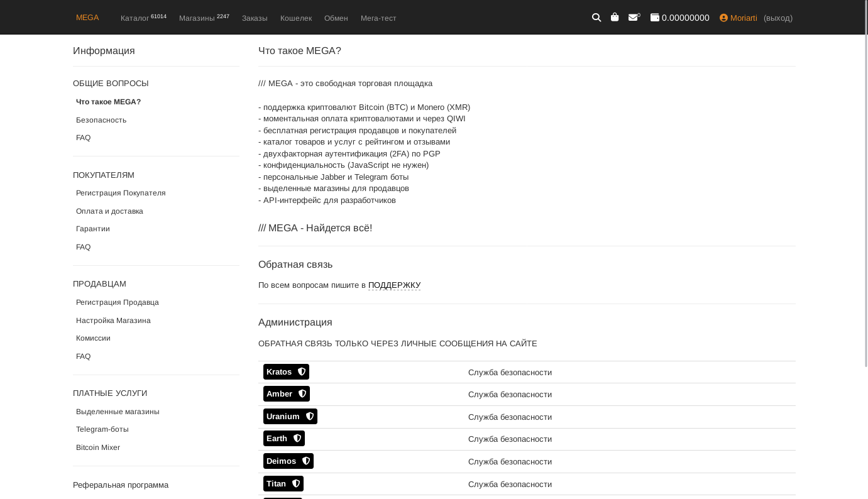Open the Telegram-боты sidebar link
868x499 pixels.
(x=102, y=429)
